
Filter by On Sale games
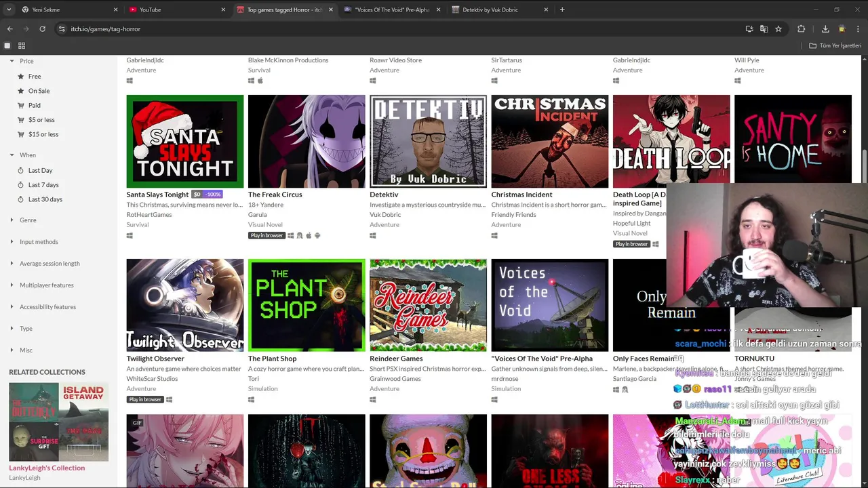39,91
